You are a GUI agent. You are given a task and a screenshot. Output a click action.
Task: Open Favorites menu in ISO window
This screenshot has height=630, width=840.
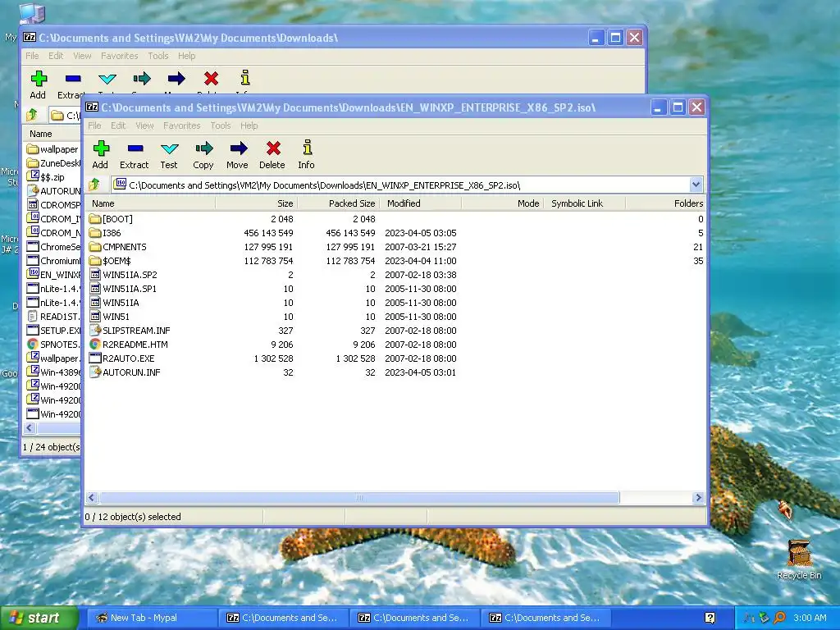181,126
